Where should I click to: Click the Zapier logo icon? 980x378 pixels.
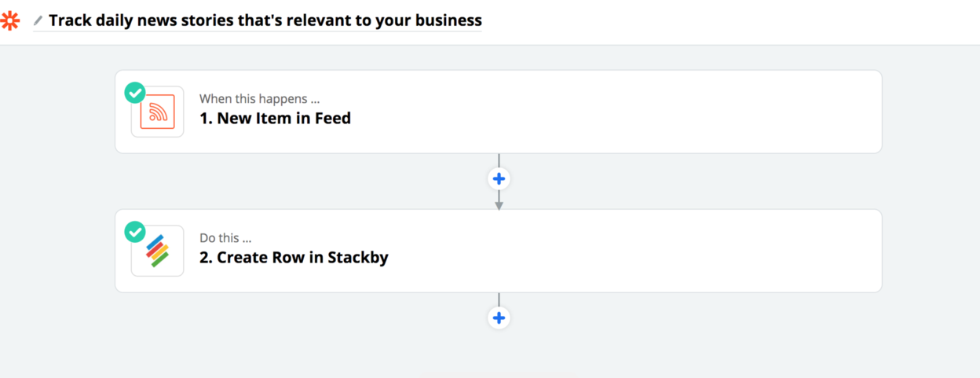coord(9,20)
